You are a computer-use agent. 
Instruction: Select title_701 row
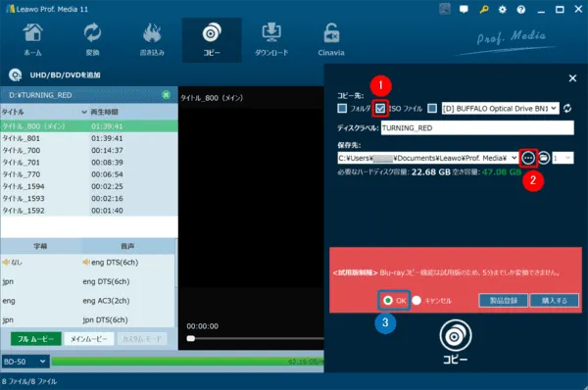pos(89,162)
